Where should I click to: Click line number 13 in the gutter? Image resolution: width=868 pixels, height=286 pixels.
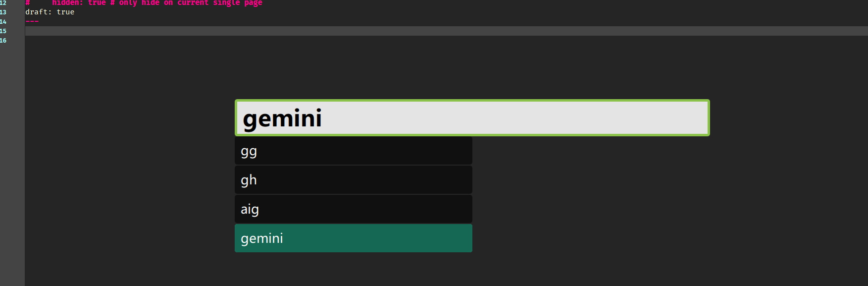click(x=3, y=12)
